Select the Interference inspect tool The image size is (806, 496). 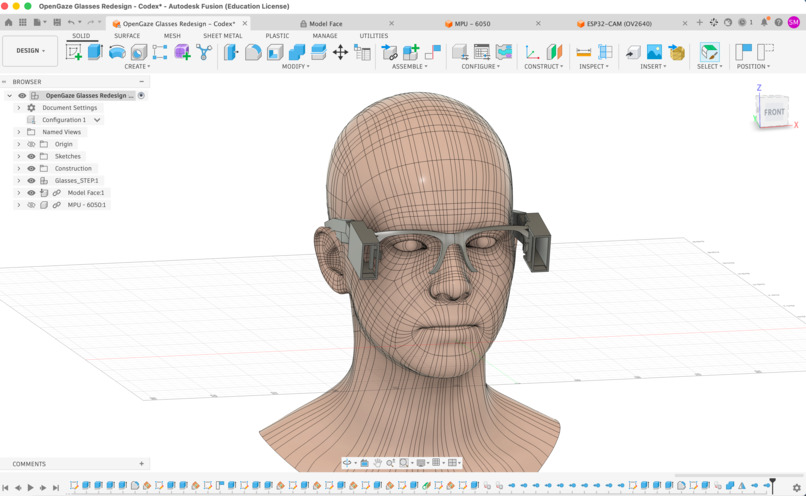pos(606,52)
